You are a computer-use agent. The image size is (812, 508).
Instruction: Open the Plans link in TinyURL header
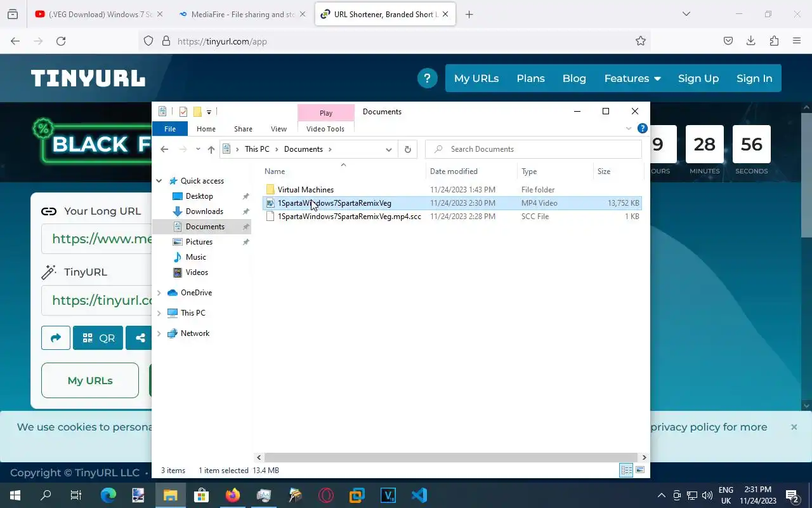click(x=530, y=79)
